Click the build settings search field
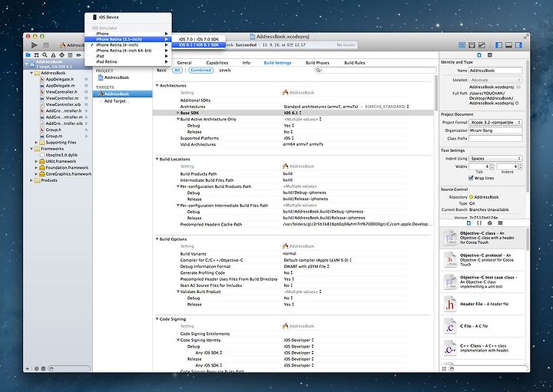Screen dimensions: 553x392 click(x=376, y=71)
